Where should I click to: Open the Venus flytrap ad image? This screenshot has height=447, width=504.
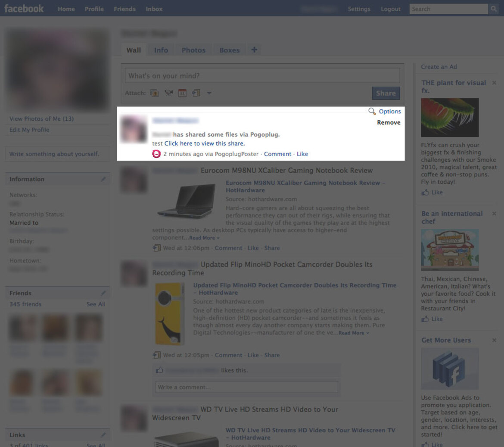point(450,118)
